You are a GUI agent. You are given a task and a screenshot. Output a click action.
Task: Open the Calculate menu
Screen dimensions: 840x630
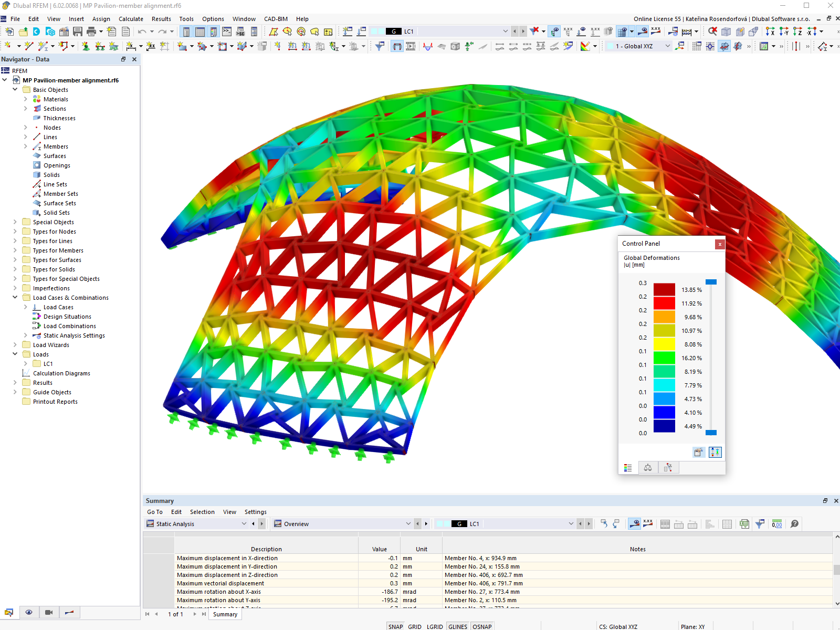click(x=131, y=19)
